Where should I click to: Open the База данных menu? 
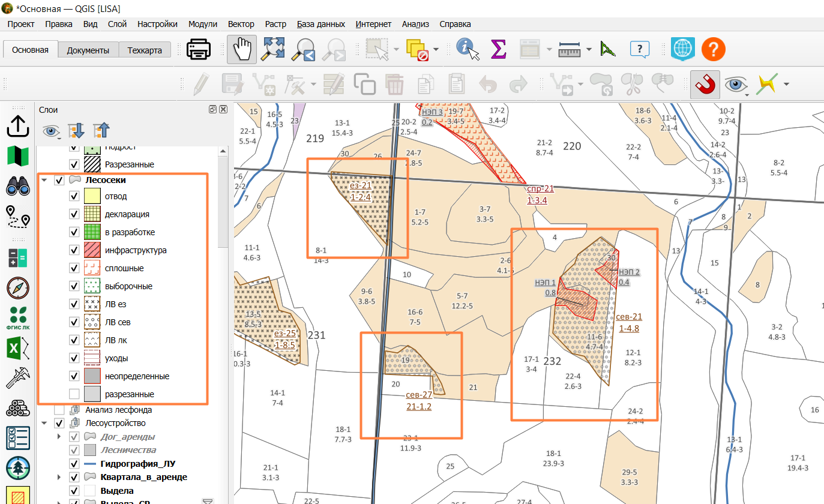(321, 24)
